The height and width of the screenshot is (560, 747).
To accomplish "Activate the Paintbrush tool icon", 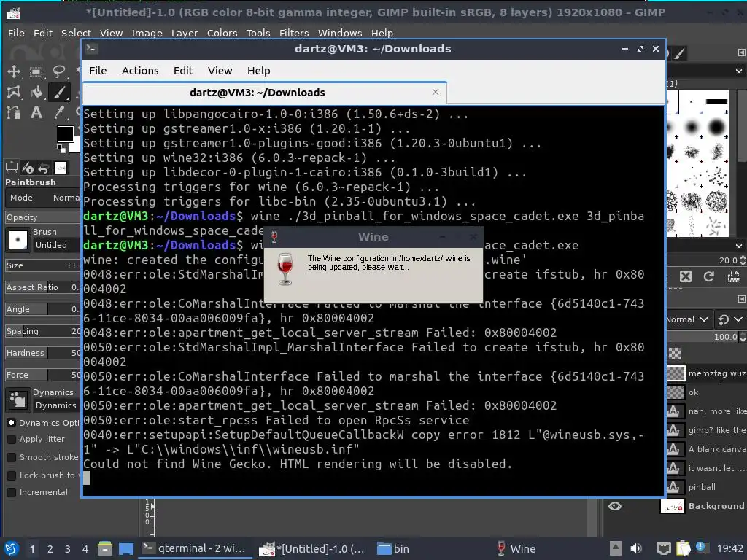I will (58, 92).
